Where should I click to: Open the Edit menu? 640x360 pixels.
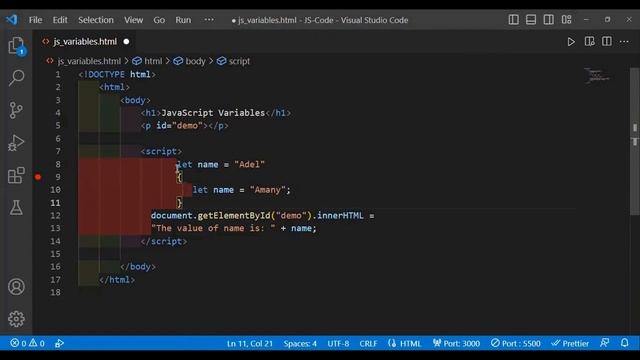(x=60, y=20)
